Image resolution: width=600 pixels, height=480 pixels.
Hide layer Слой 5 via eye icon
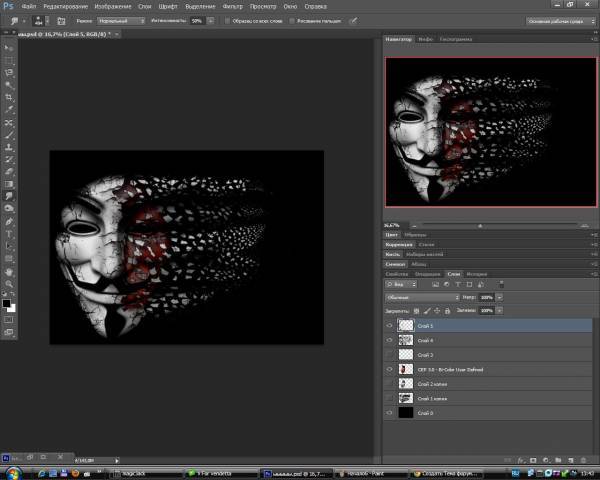(x=389, y=326)
